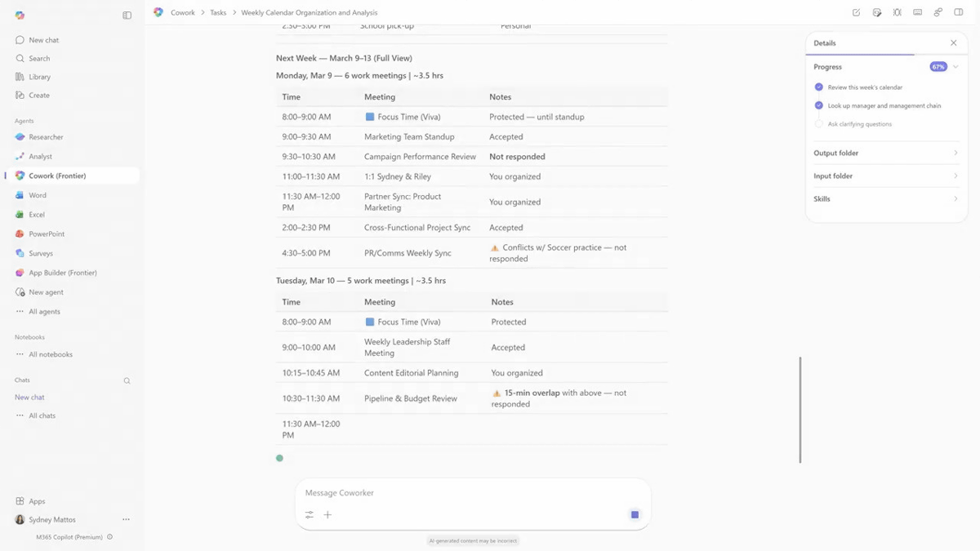Click the bug report icon in top toolbar

897,13
